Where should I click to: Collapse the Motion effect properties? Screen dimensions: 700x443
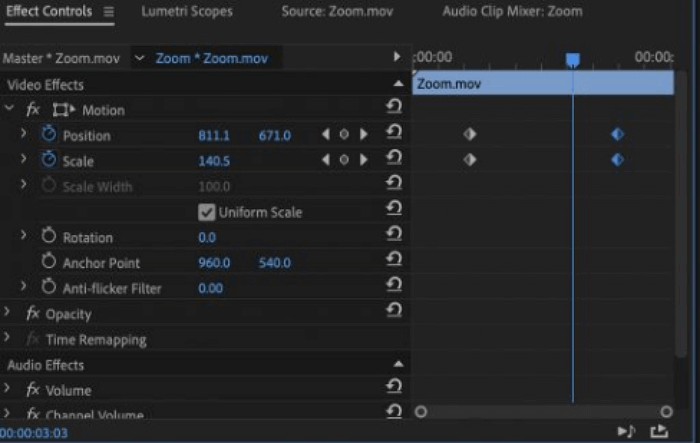click(x=9, y=109)
